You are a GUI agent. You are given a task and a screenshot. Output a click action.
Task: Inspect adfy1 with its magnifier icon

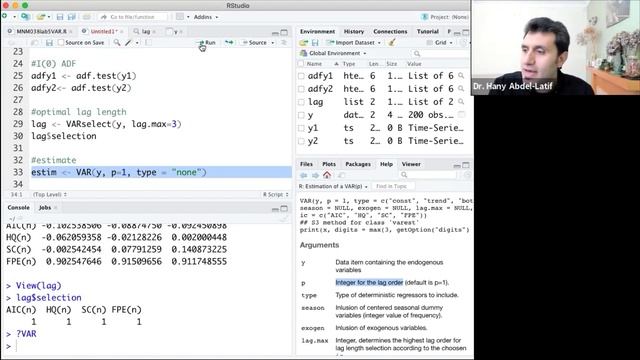461,76
